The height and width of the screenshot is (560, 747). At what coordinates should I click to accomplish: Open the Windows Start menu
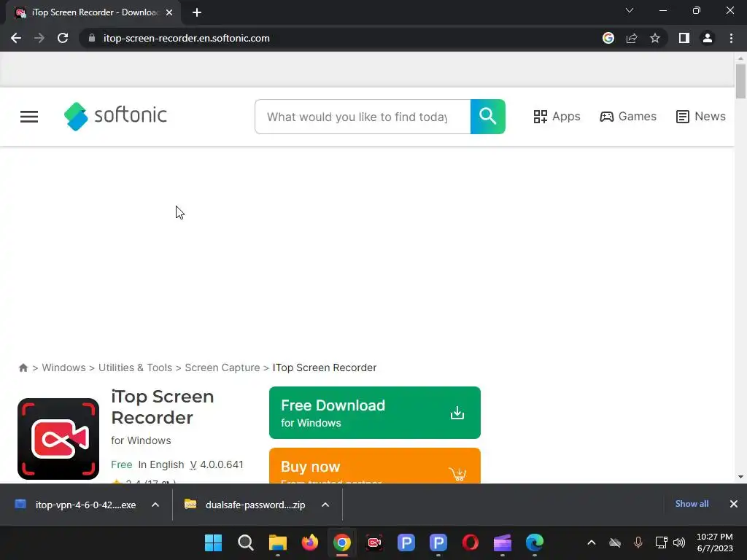214,542
